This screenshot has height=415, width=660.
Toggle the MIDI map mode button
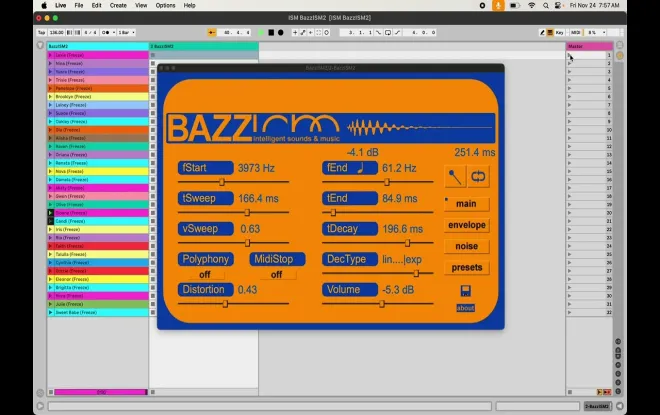575,32
